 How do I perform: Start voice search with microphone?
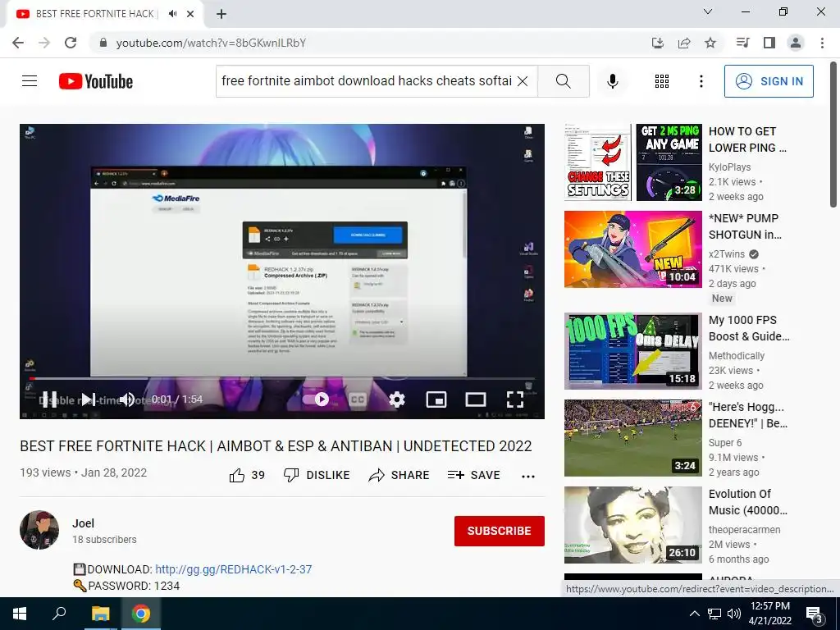pyautogui.click(x=613, y=81)
